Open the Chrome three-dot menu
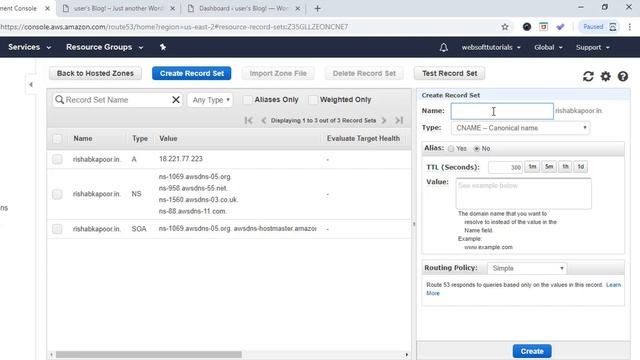This screenshot has width=640, height=360. click(x=630, y=27)
